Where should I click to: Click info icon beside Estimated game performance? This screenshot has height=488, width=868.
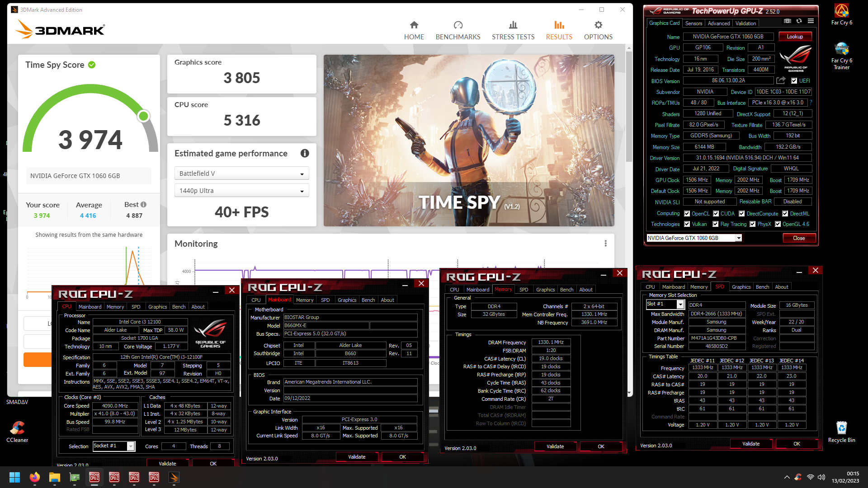(x=305, y=153)
